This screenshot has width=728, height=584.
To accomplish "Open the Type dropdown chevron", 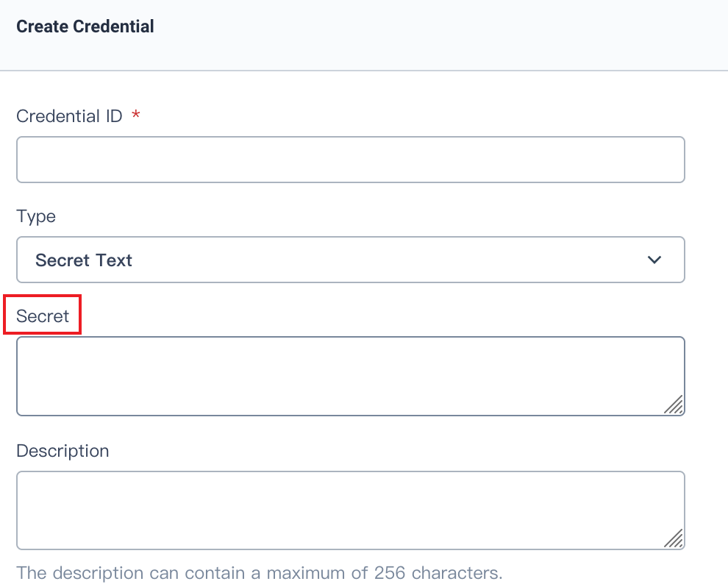I will click(x=654, y=260).
